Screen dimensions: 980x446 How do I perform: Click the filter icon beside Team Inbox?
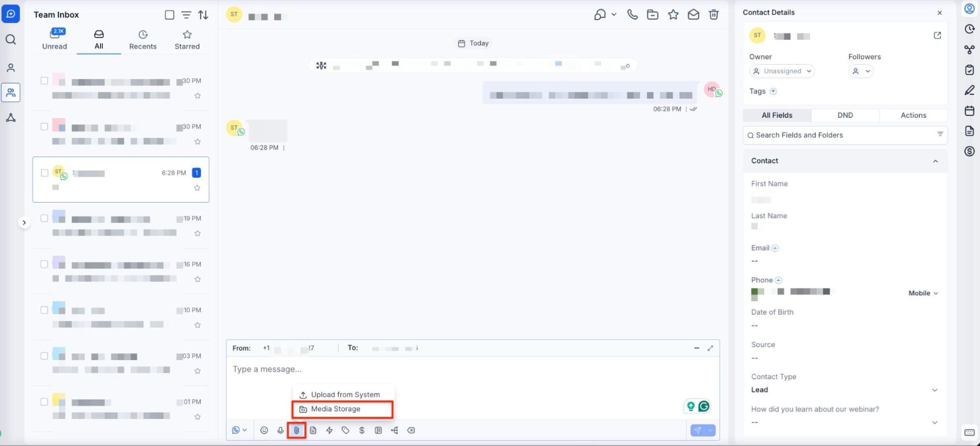(x=186, y=15)
